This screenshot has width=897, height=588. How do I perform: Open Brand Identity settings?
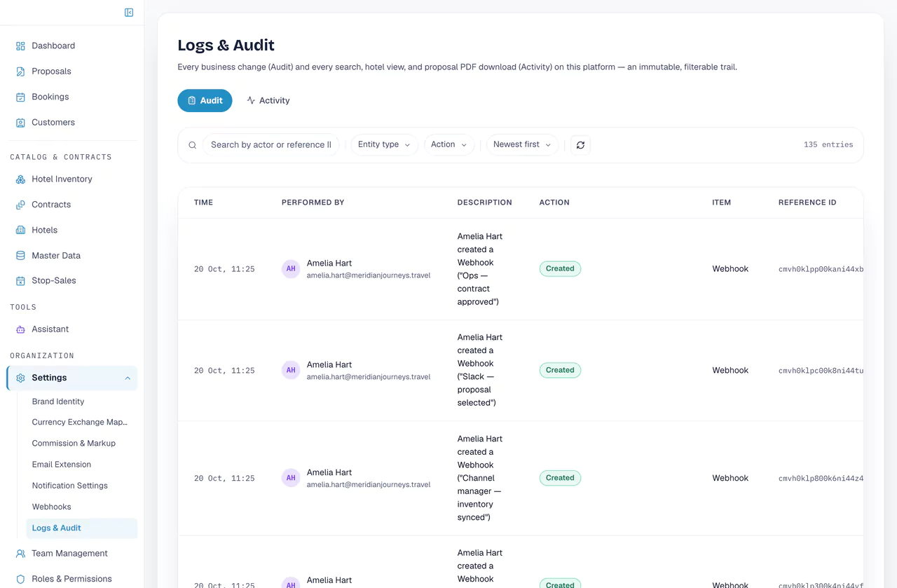coord(58,402)
